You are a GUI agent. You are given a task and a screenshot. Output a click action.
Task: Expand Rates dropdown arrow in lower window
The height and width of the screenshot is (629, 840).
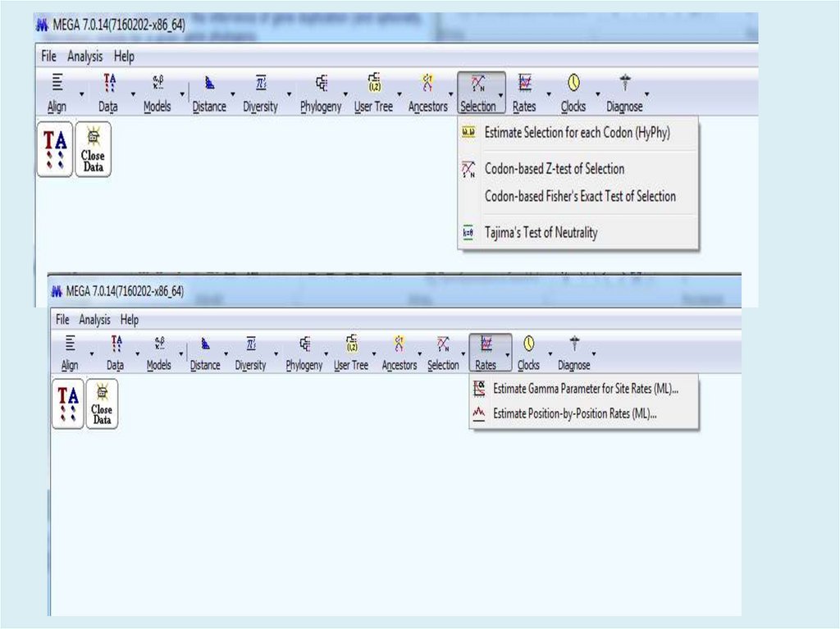(507, 354)
